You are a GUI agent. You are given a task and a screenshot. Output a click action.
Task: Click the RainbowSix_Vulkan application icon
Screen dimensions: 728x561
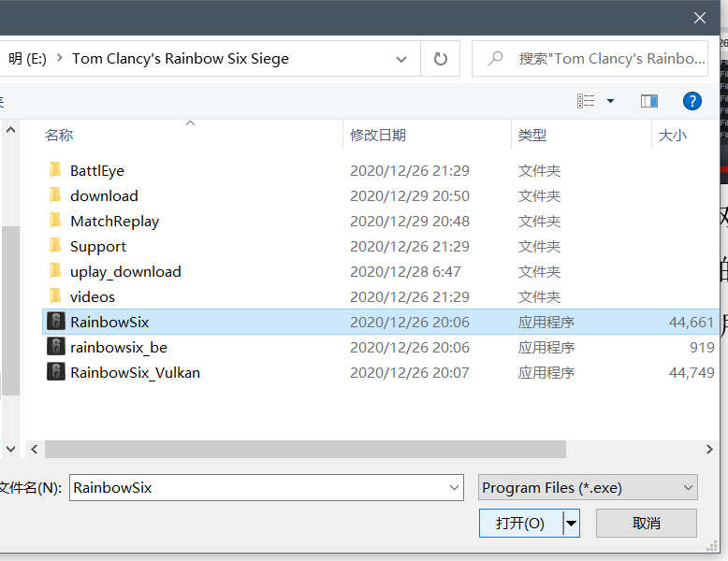point(55,372)
